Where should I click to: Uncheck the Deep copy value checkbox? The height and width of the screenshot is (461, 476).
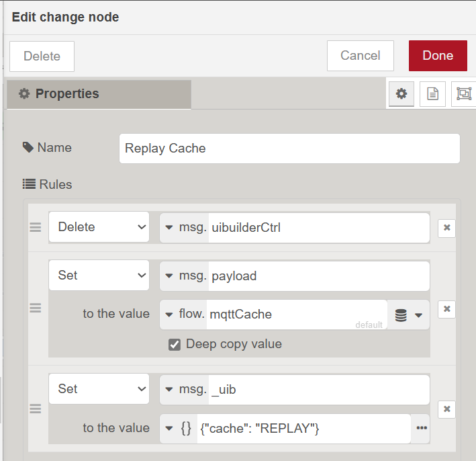pos(175,344)
